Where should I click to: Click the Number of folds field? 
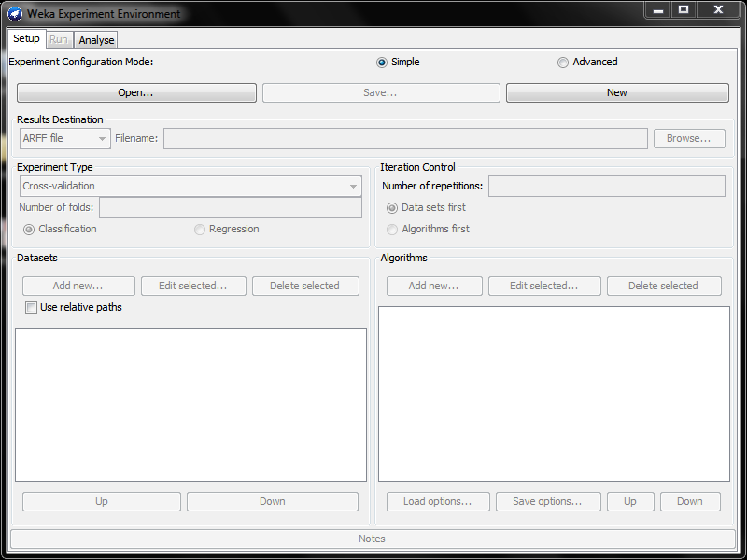point(231,208)
